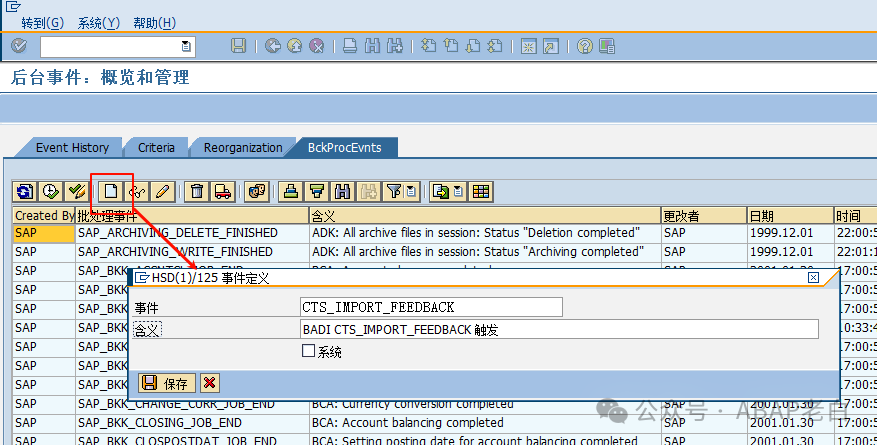Image resolution: width=877 pixels, height=445 pixels.
Task: Click the Display glasses icon
Action: click(x=136, y=192)
